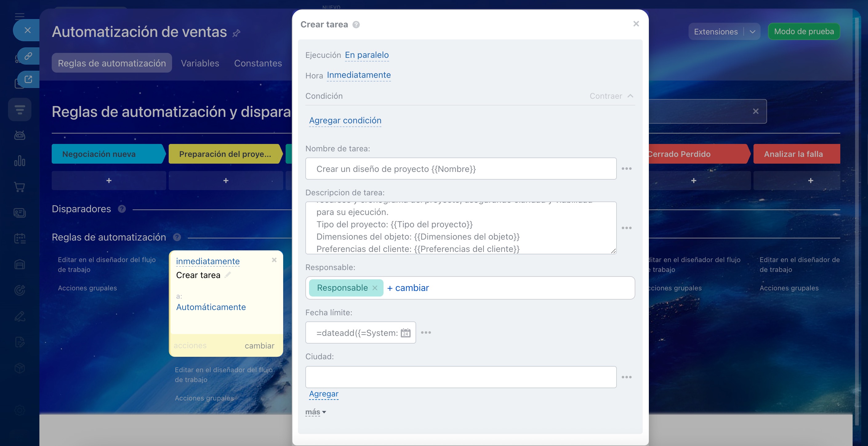The height and width of the screenshot is (446, 868).
Task: Click pin icon next to Automatización de ventas
Action: (236, 33)
